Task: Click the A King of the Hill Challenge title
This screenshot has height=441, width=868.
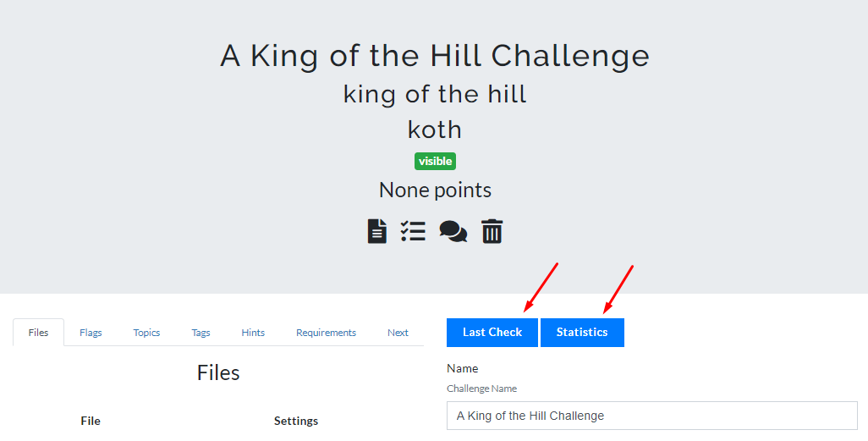Action: (435, 56)
